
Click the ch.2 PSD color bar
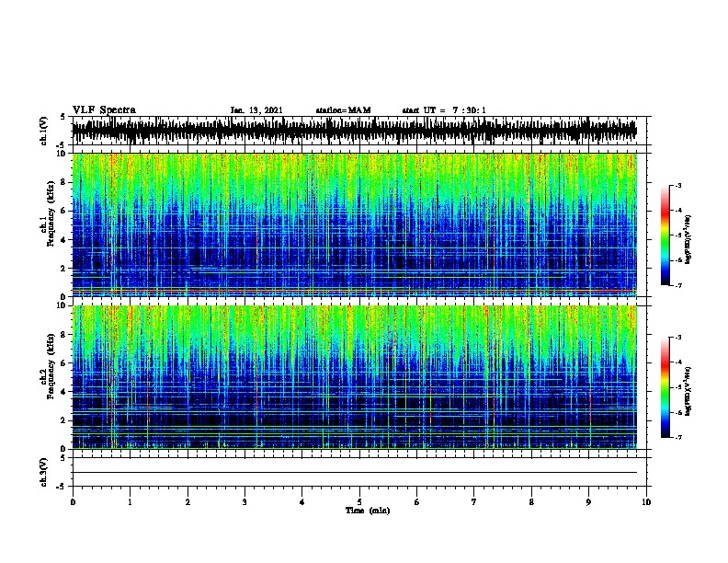coord(665,387)
